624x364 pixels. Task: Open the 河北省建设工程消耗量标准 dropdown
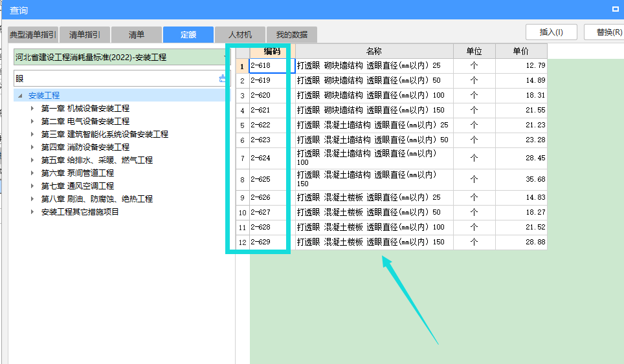coord(121,58)
